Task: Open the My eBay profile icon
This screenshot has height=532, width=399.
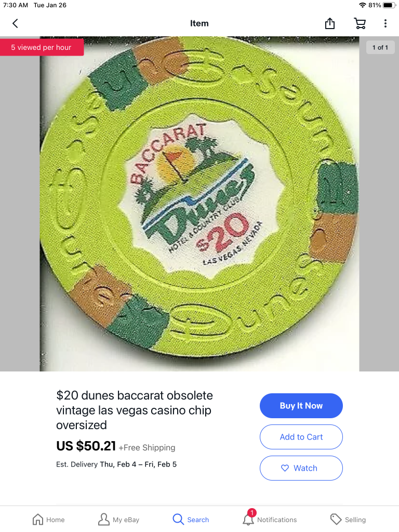Action: click(103, 519)
